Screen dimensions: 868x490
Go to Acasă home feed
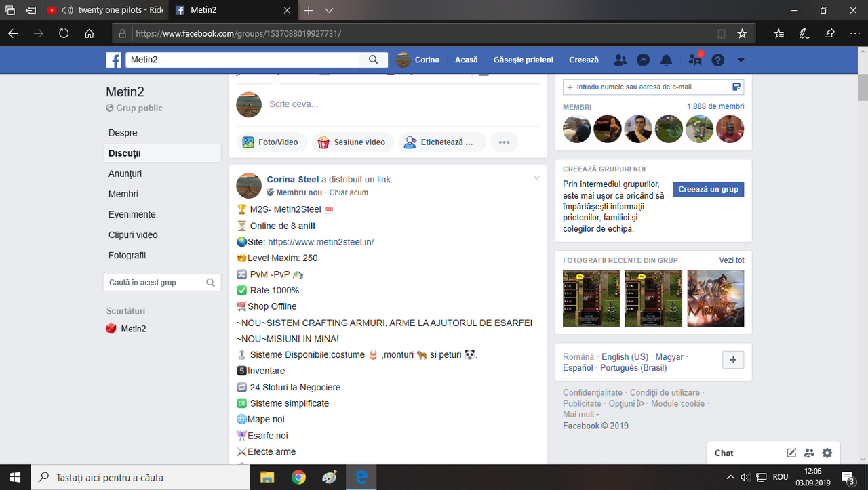click(467, 60)
